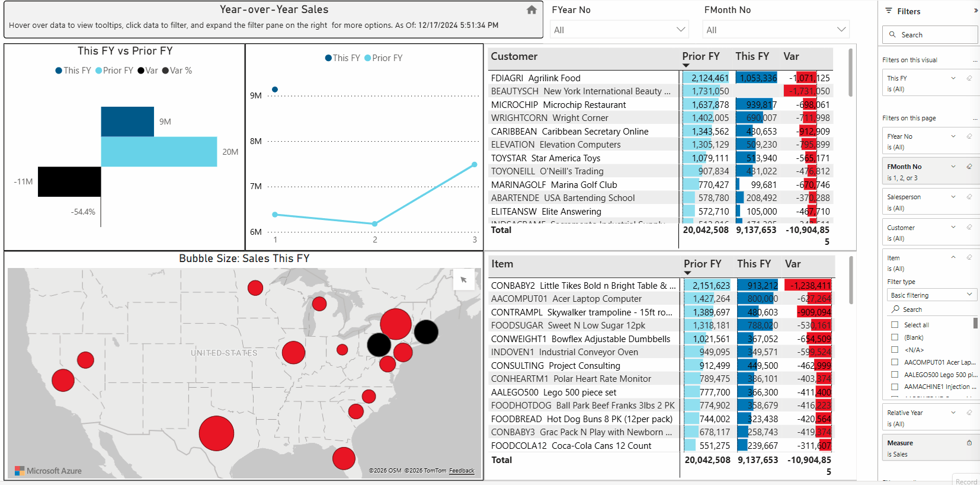This screenshot has width=980, height=485.
Task: Click the Item filter values search field
Action: pos(932,309)
